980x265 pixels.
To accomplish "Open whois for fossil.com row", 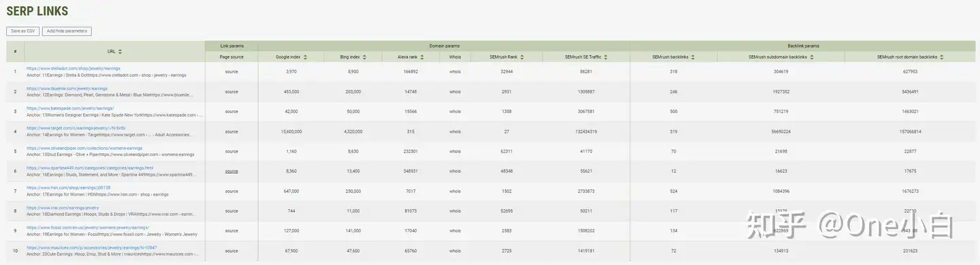I will 455,231.
